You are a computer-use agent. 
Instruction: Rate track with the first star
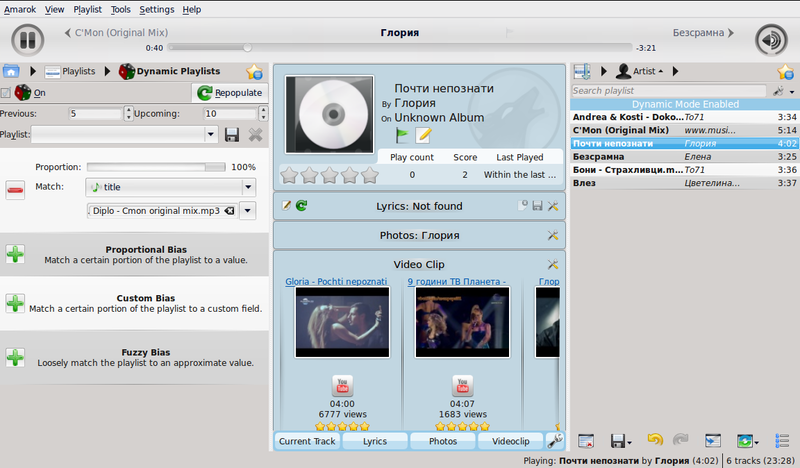pos(289,175)
